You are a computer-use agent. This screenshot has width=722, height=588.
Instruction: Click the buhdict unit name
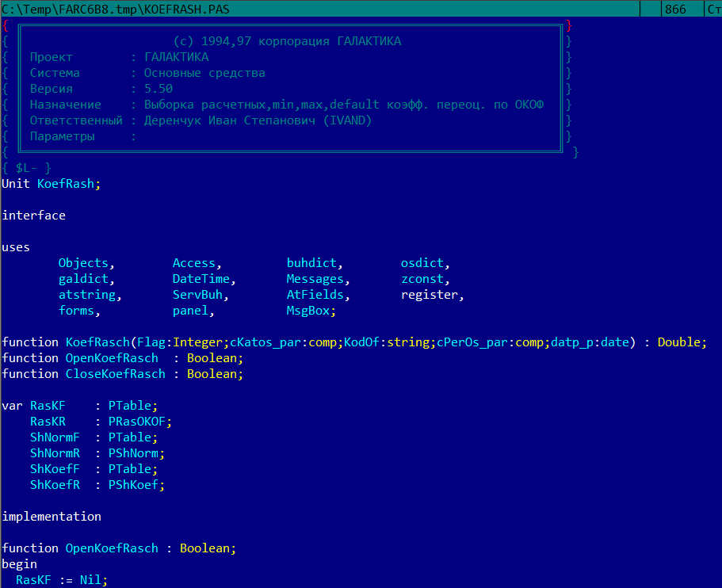pos(311,263)
